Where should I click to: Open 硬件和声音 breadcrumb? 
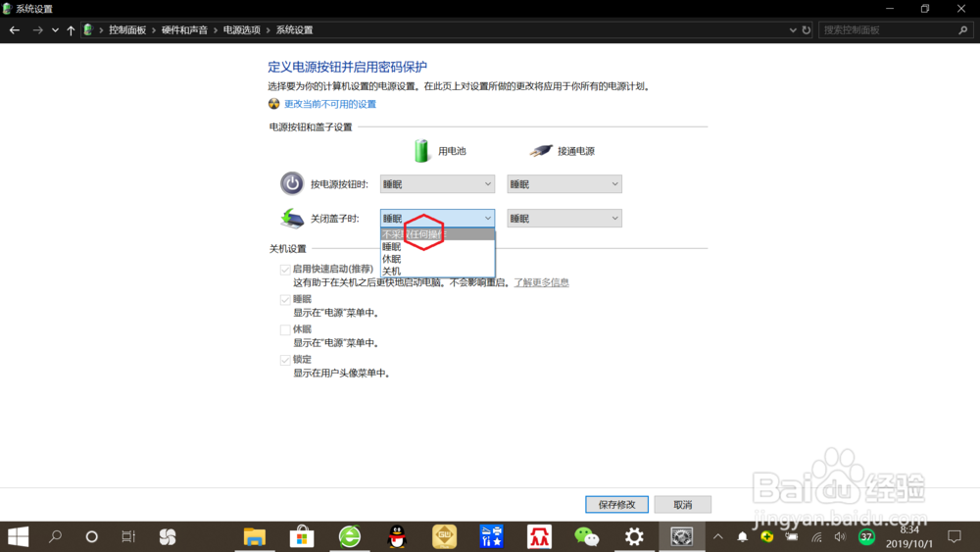click(x=184, y=30)
